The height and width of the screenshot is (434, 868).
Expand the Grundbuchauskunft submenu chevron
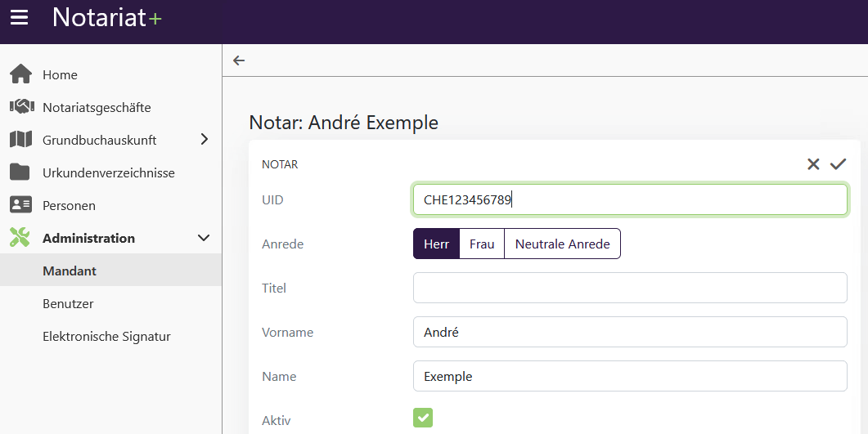(x=204, y=140)
